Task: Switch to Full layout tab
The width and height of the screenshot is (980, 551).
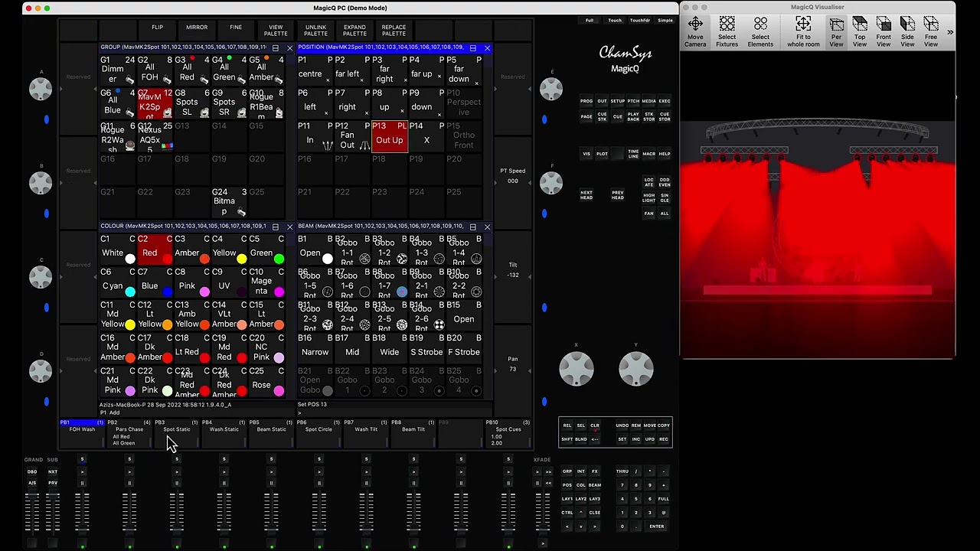Action: pyautogui.click(x=590, y=21)
